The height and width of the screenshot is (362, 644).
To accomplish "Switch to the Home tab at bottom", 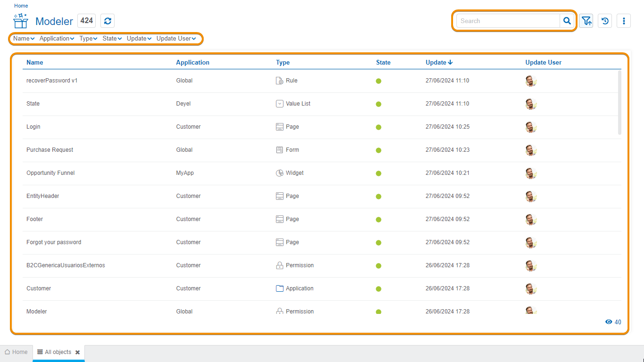I will [16, 352].
